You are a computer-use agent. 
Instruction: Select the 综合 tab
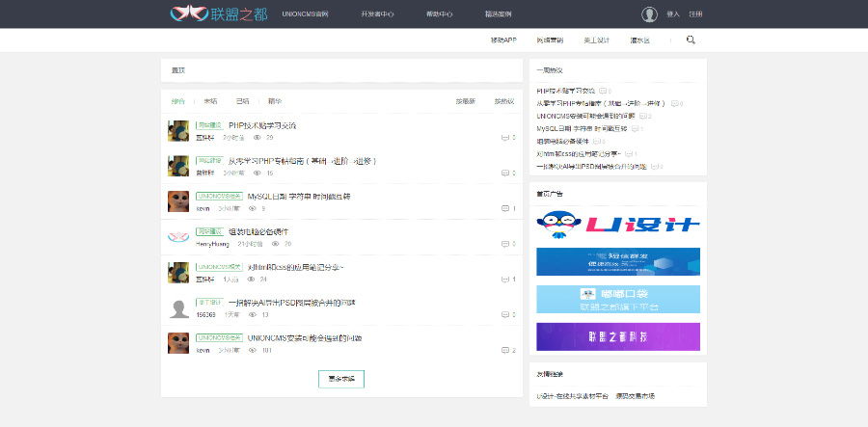point(178,101)
